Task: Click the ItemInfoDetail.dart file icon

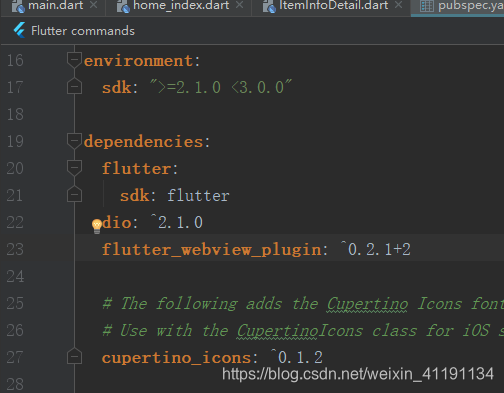Action: point(269,6)
